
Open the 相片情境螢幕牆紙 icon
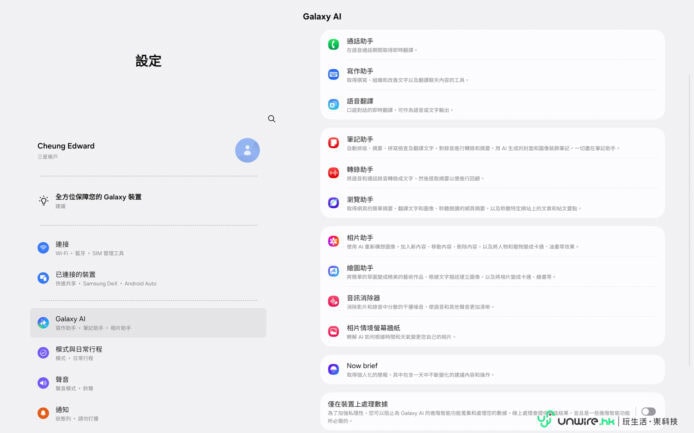[333, 331]
